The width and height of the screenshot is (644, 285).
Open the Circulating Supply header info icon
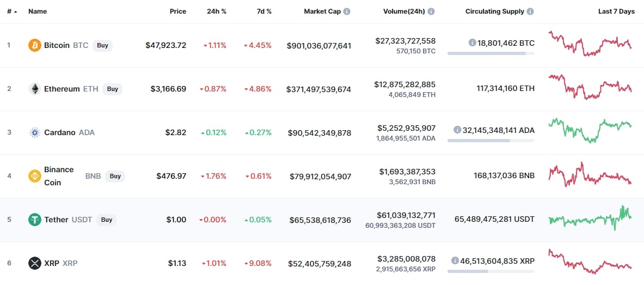530,11
